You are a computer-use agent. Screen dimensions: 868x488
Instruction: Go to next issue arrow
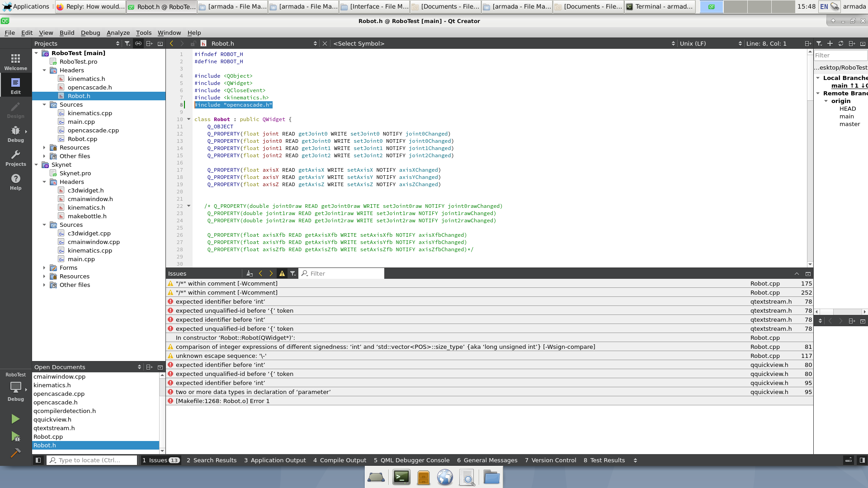tap(271, 273)
